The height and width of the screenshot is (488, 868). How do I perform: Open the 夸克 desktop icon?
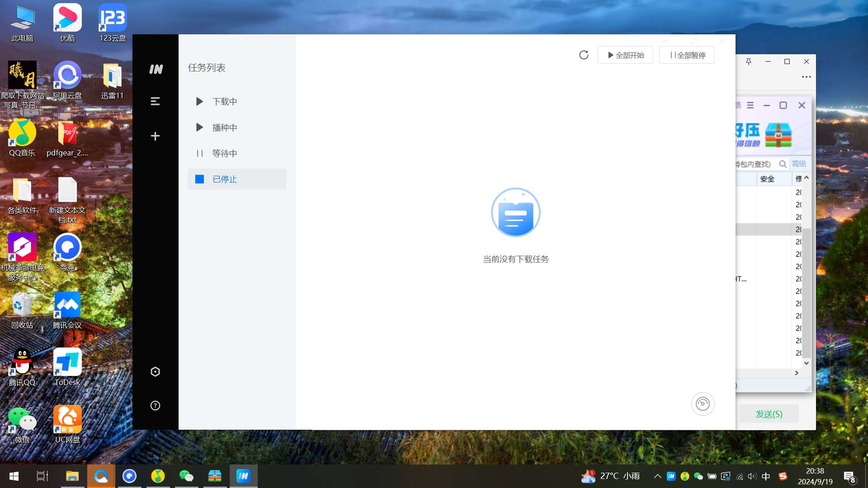[x=67, y=252]
